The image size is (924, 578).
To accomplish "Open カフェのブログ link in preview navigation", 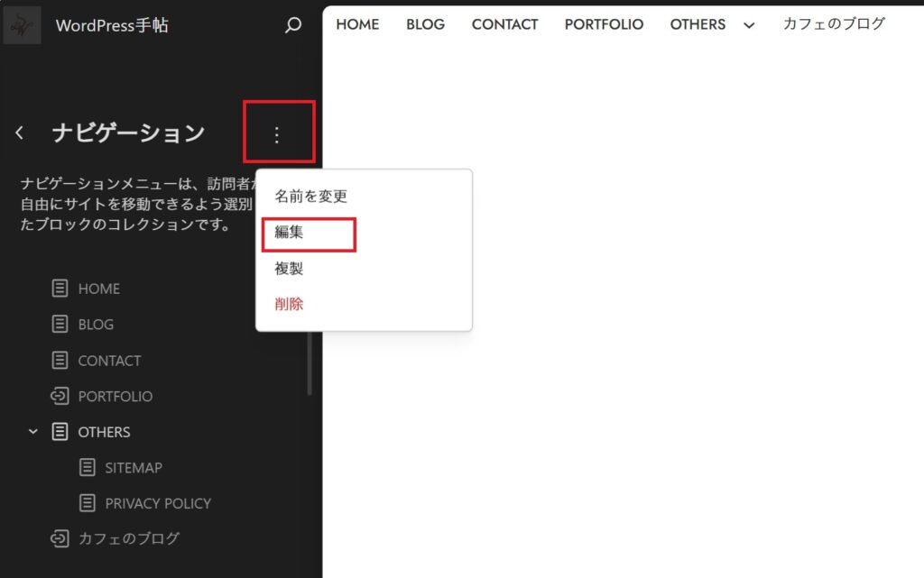I will click(834, 23).
